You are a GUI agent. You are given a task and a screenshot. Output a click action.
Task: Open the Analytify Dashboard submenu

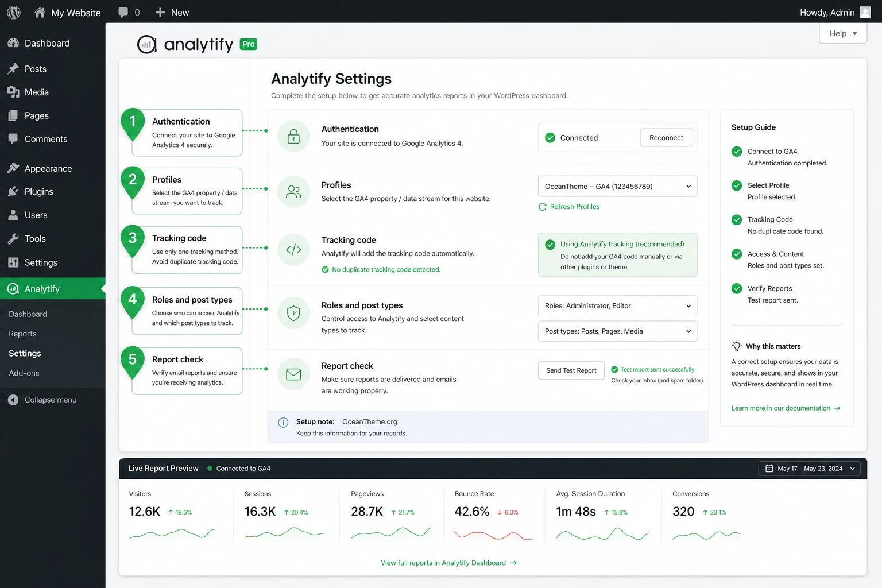tap(28, 314)
